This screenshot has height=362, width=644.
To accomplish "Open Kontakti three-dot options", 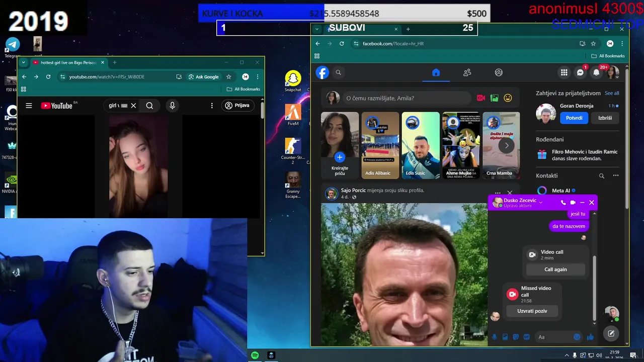I will click(615, 176).
